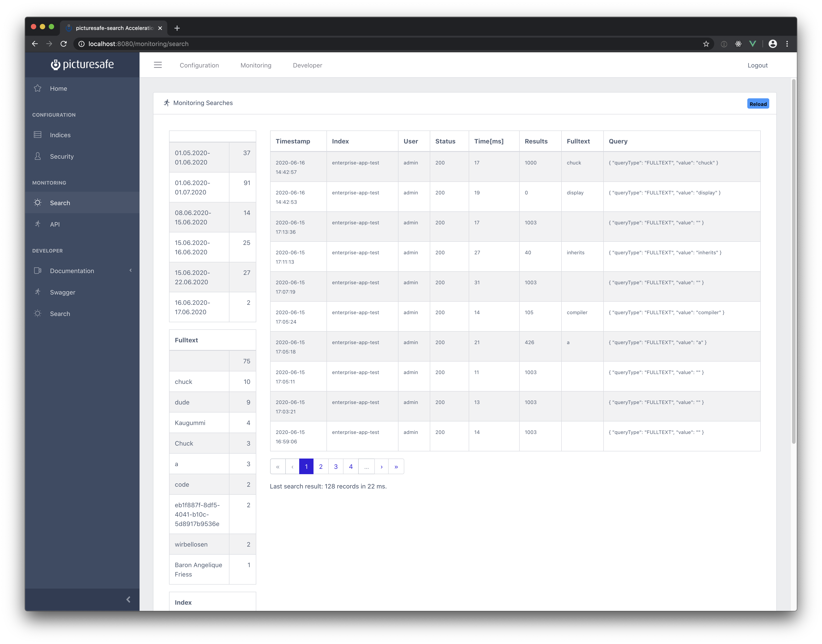This screenshot has width=822, height=644.
Task: Click the last page navigation button
Action: 396,466
